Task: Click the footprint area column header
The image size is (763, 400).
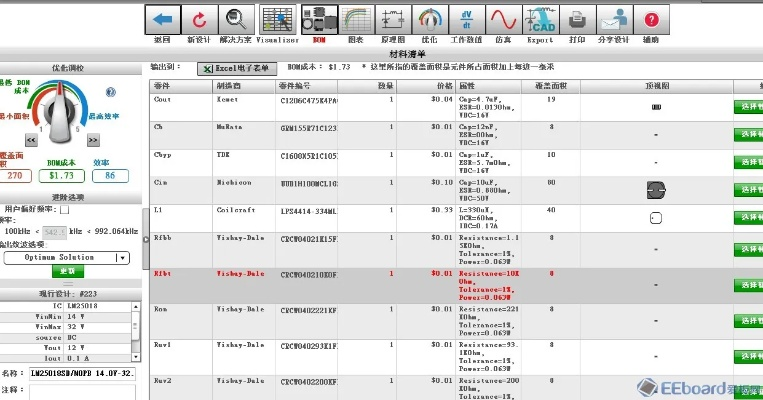Action: 550,86
